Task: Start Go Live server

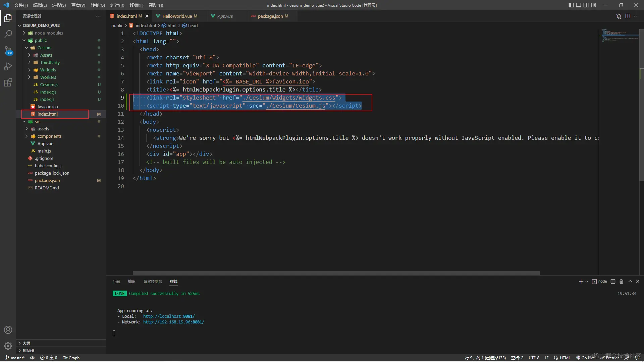Action: 585,358
